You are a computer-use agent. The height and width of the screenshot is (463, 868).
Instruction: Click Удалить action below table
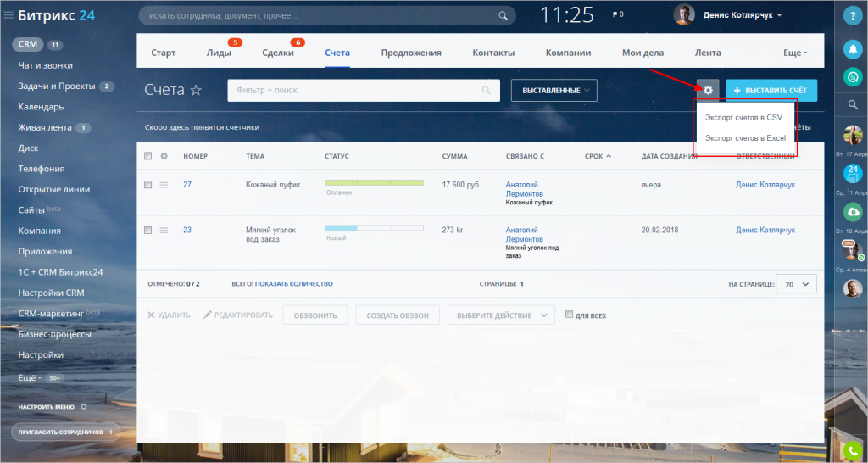click(169, 315)
